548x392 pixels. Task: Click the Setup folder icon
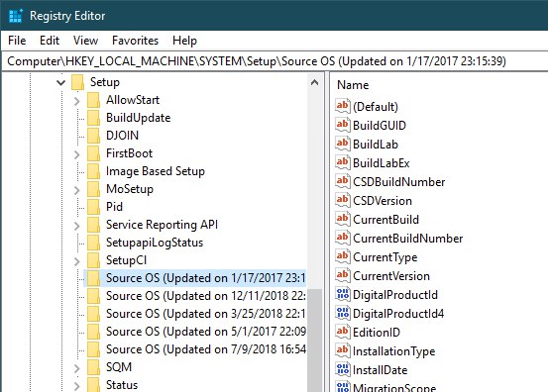tap(77, 82)
